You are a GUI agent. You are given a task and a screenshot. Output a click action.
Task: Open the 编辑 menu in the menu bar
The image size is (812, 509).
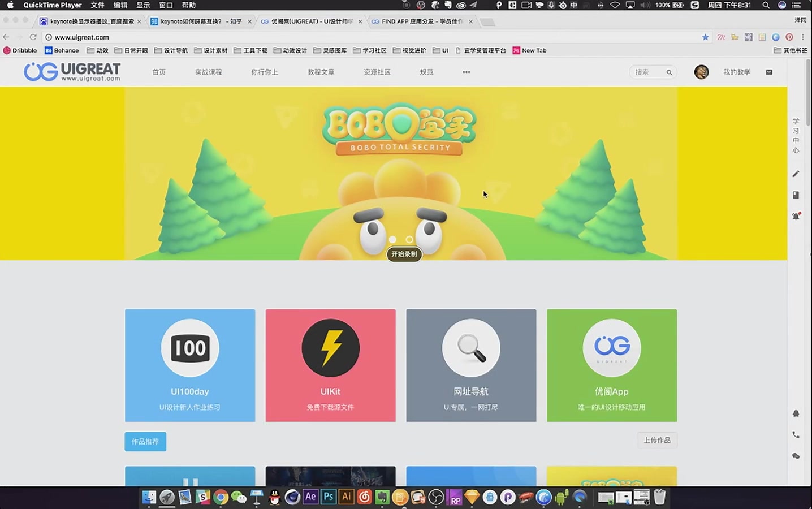coord(120,5)
